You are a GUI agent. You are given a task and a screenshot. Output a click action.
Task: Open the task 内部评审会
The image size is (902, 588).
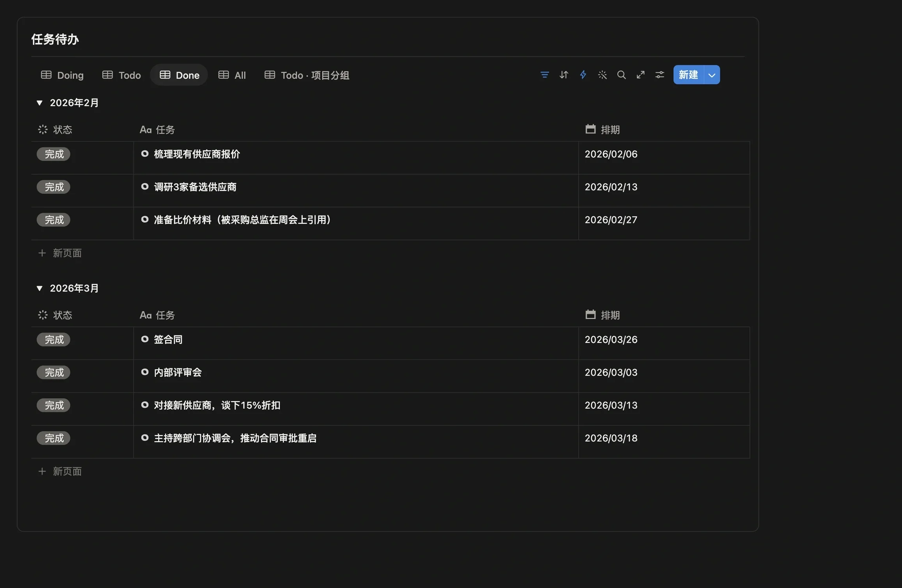(x=178, y=372)
